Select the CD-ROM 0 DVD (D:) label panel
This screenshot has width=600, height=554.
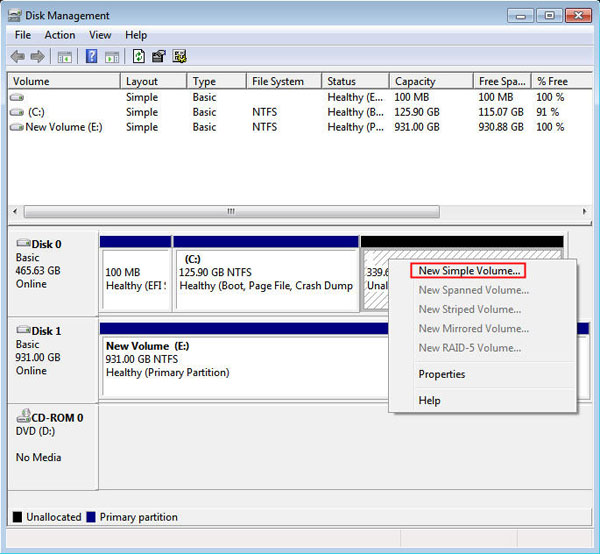pyautogui.click(x=53, y=447)
